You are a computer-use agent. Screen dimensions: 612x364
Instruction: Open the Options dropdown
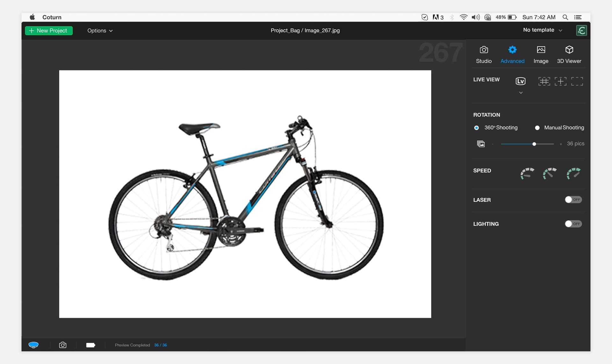pyautogui.click(x=100, y=31)
